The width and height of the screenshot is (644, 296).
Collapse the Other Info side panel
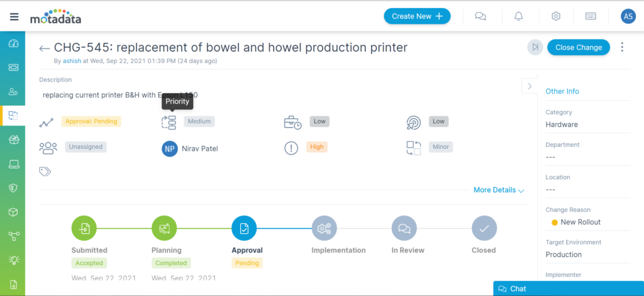530,86
